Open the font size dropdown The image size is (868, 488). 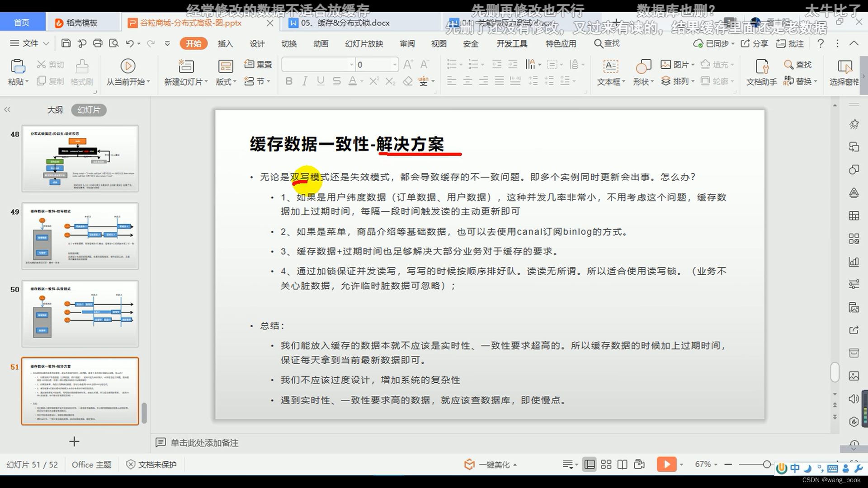tap(395, 65)
